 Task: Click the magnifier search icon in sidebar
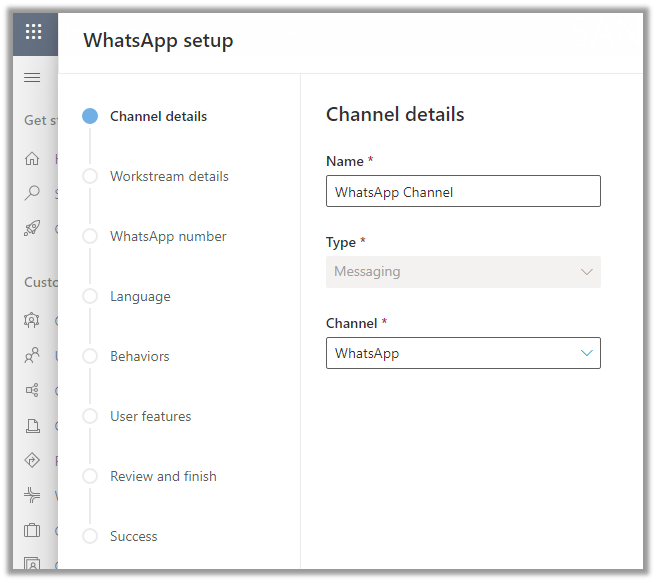coord(33,193)
